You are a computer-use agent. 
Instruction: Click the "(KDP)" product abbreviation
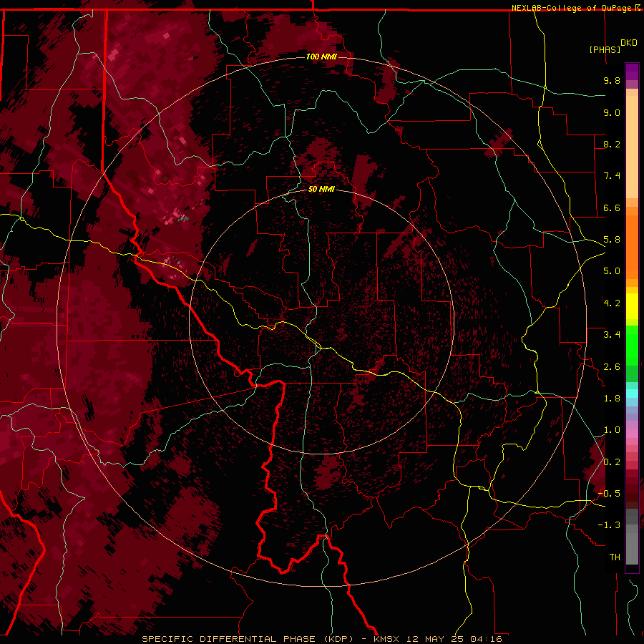pyautogui.click(x=338, y=639)
